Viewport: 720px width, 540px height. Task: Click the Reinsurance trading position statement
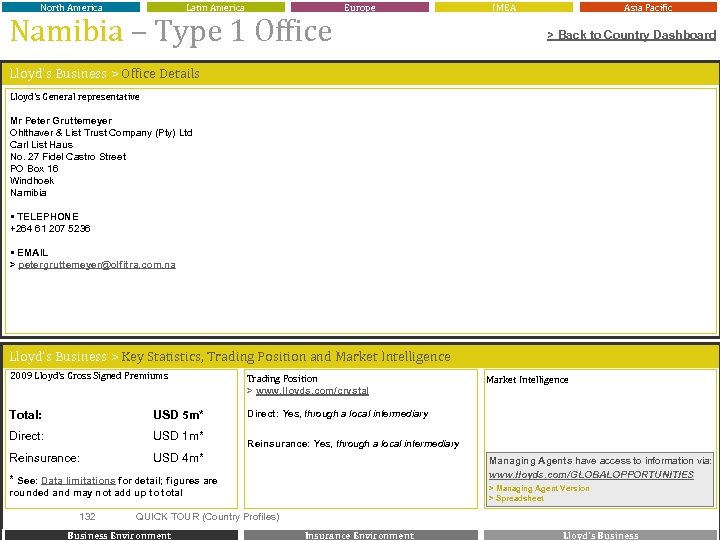click(353, 444)
